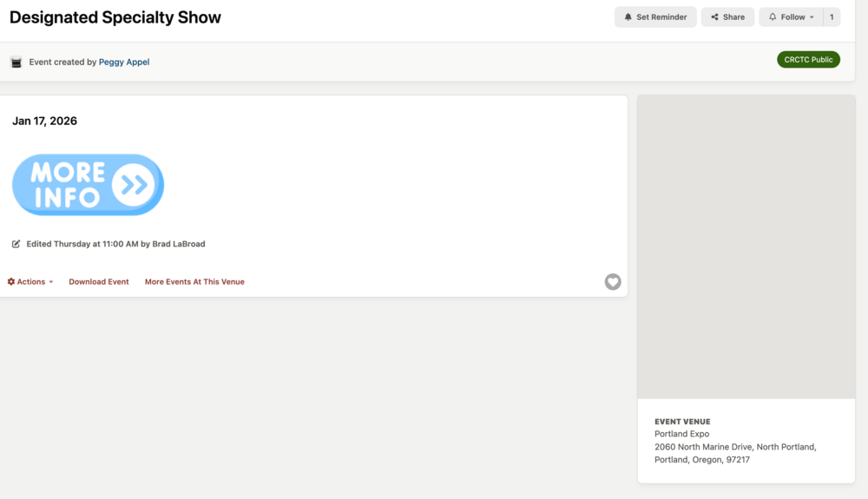
Task: Click the More Info image button
Action: (x=88, y=185)
